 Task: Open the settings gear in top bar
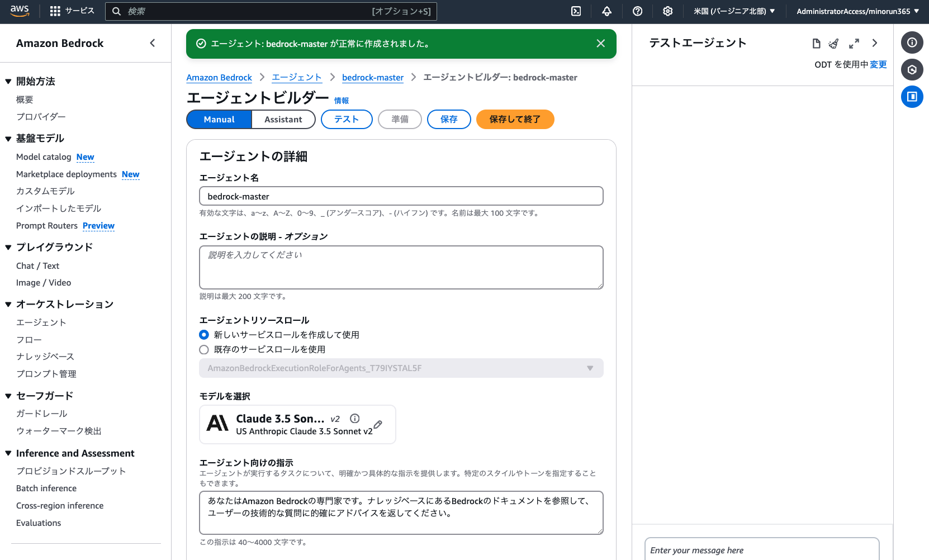(x=667, y=11)
